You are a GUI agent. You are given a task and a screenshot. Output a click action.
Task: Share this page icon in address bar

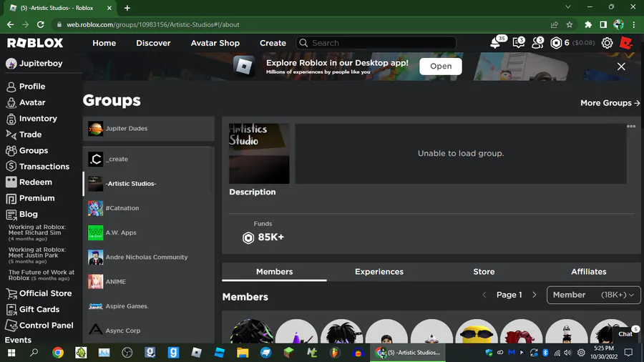(555, 24)
